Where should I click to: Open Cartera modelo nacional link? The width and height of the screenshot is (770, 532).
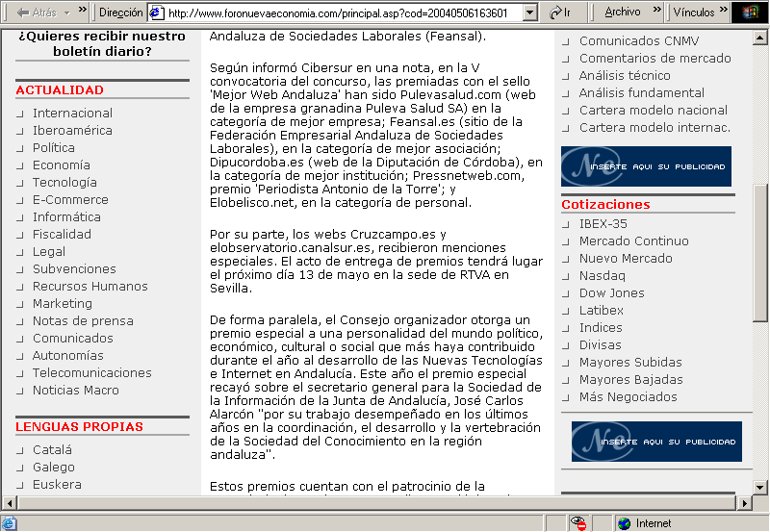(654, 110)
